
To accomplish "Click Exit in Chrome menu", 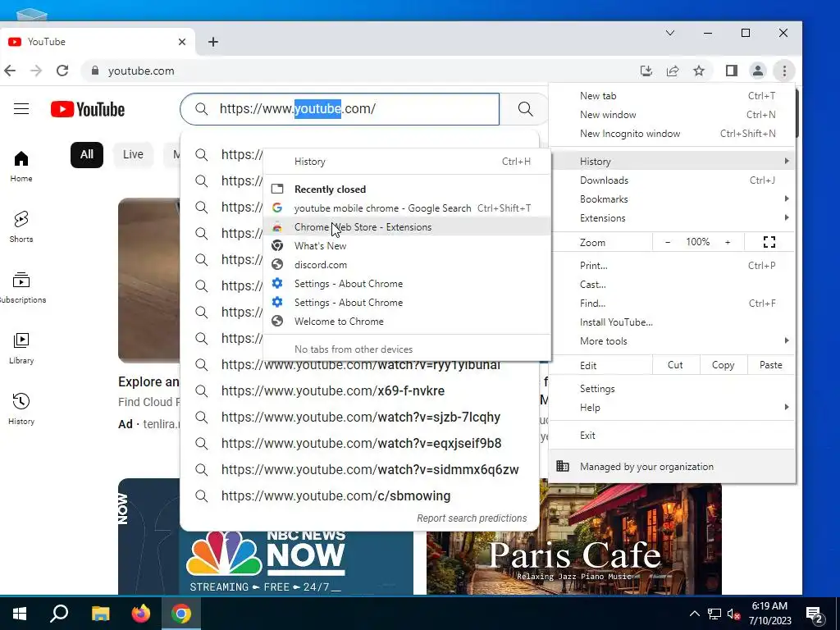I will pos(673,435).
